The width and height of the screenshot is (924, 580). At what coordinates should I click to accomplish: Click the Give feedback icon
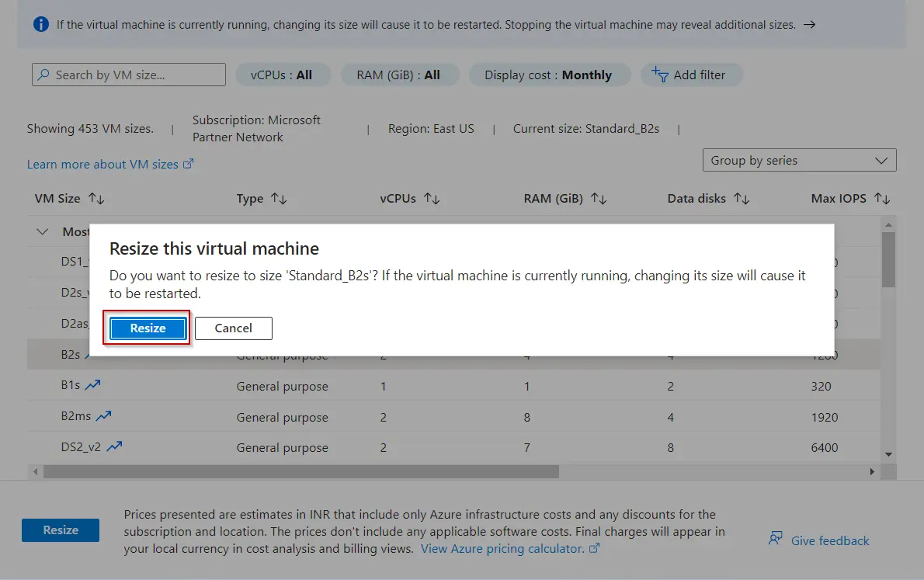(775, 540)
